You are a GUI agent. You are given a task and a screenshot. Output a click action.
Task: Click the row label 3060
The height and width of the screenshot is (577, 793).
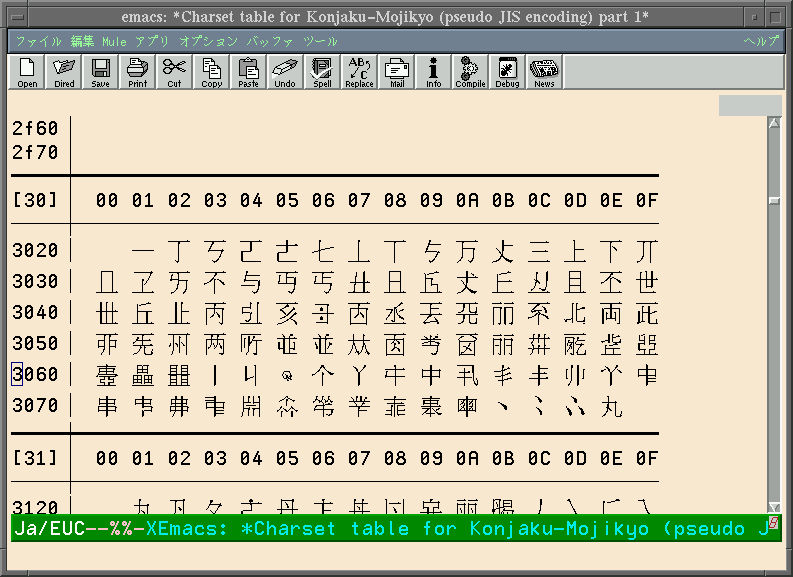tap(35, 374)
